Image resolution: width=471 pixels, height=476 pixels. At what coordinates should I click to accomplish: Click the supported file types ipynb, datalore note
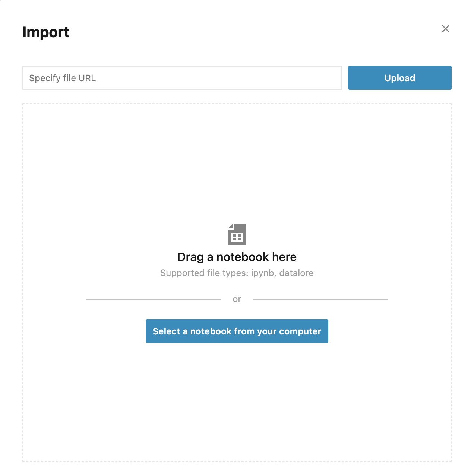(237, 273)
